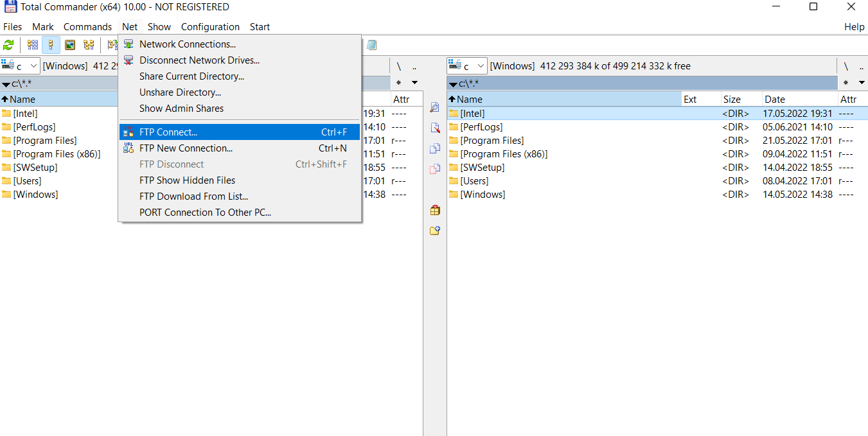
Task: Open the Commands menu
Action: (x=88, y=27)
